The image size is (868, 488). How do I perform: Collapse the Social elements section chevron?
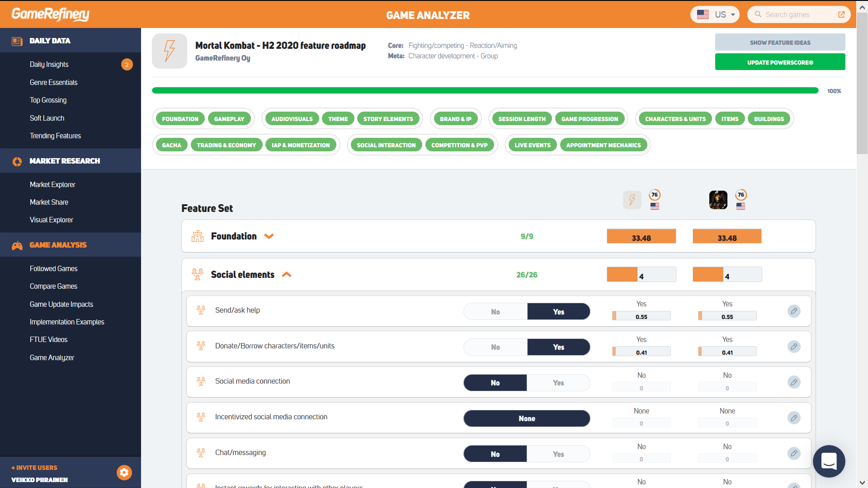[287, 275]
